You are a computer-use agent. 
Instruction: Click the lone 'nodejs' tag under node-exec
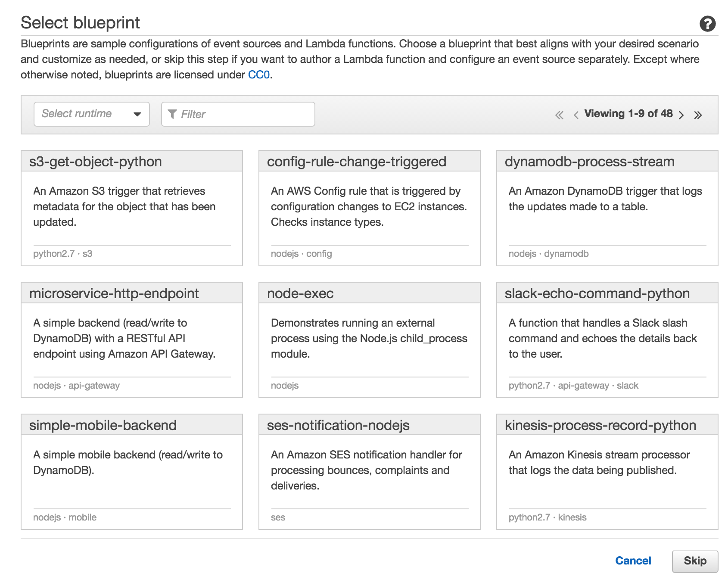point(285,386)
